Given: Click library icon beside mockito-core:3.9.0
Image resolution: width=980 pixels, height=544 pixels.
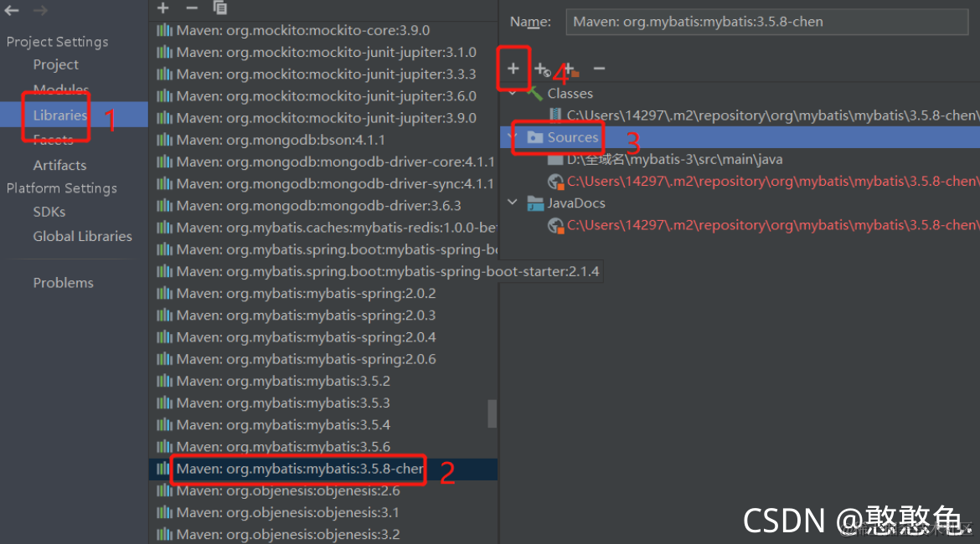Looking at the screenshot, I should [x=164, y=30].
